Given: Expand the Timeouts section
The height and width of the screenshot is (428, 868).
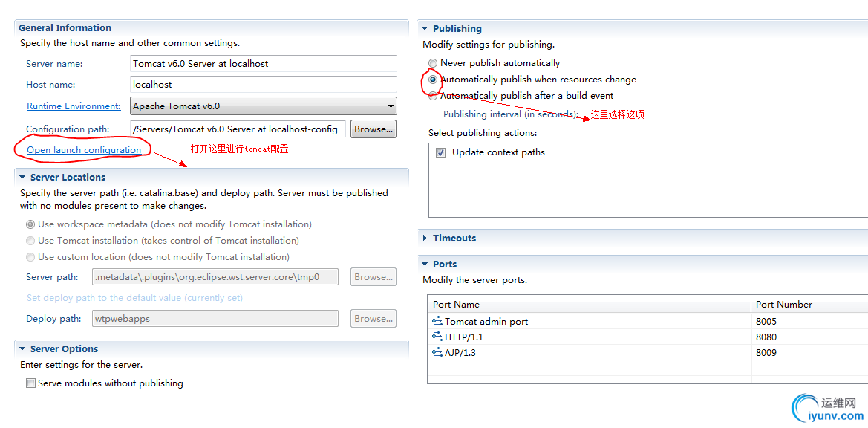Looking at the screenshot, I should (425, 238).
